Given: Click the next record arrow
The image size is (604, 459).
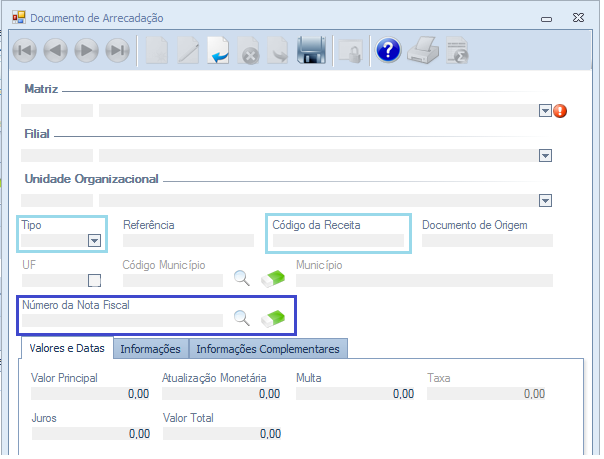Looking at the screenshot, I should click(87, 50).
